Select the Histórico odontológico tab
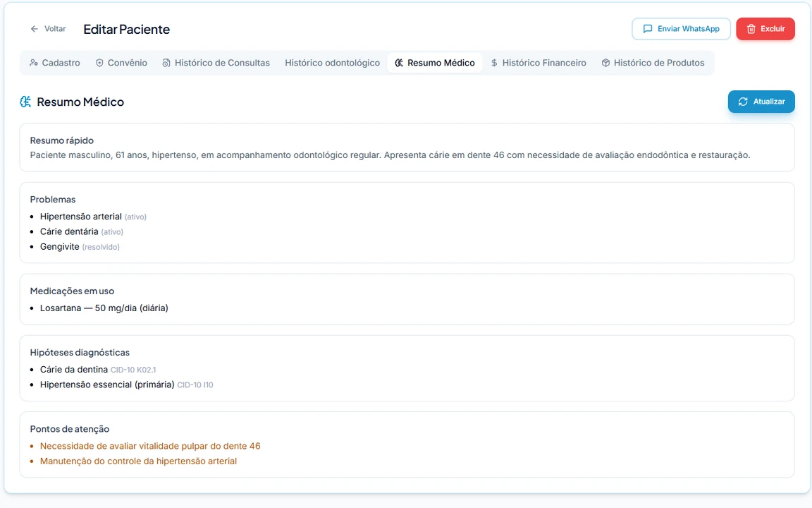The width and height of the screenshot is (812, 508). (x=332, y=63)
